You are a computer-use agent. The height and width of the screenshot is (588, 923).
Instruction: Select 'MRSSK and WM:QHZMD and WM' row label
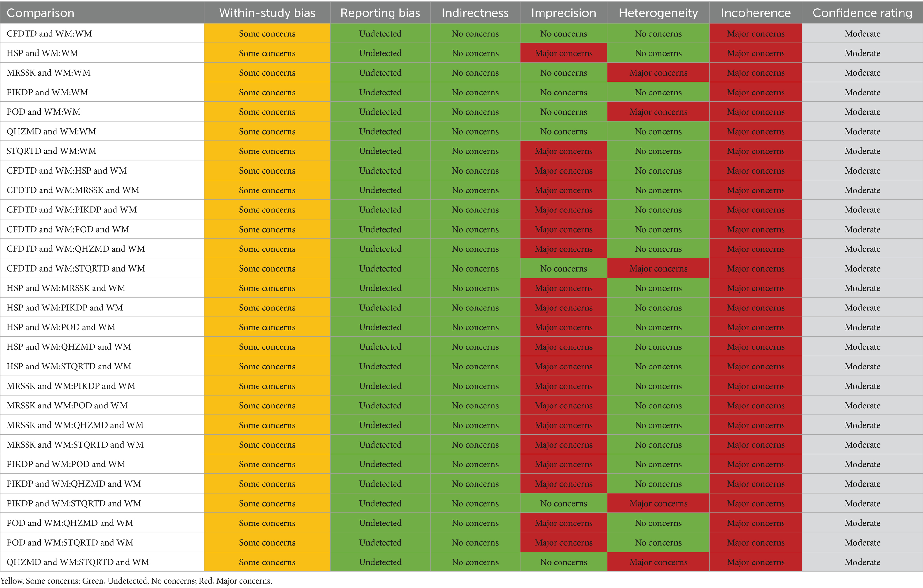[x=75, y=425]
